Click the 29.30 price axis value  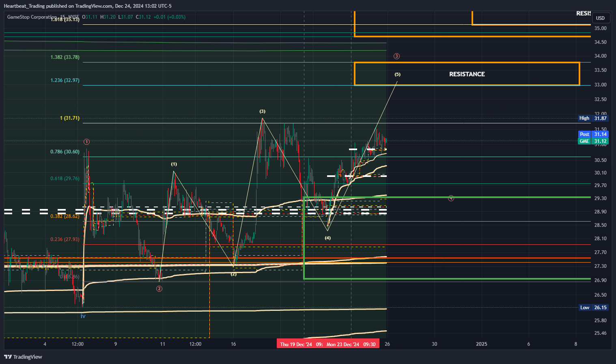[x=600, y=198]
